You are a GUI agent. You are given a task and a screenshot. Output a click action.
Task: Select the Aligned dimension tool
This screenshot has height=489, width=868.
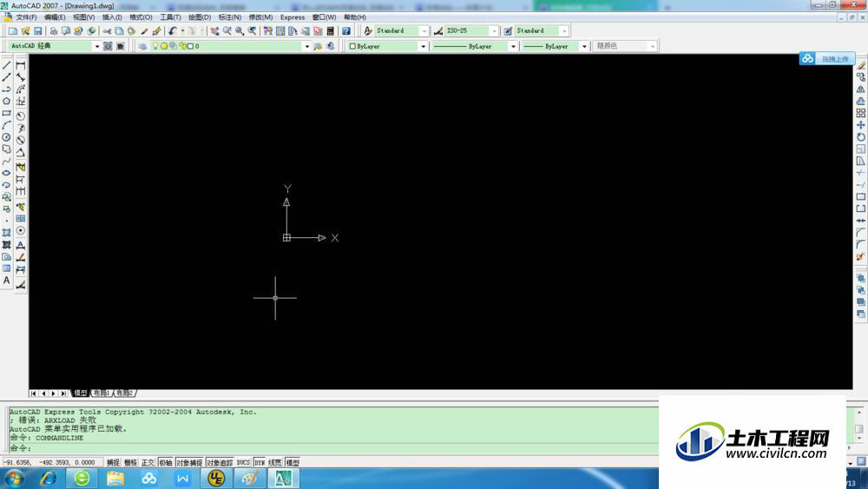(x=21, y=77)
